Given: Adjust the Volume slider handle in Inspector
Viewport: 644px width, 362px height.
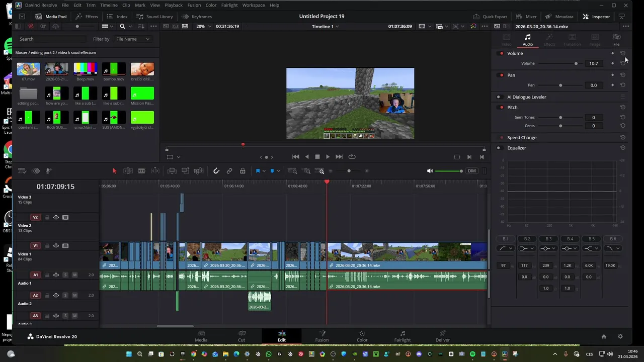Looking at the screenshot, I should pyautogui.click(x=576, y=63).
